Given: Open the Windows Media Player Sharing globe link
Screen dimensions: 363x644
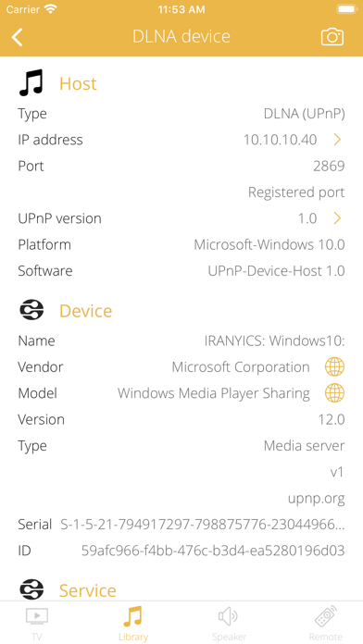Looking at the screenshot, I should pyautogui.click(x=334, y=393).
